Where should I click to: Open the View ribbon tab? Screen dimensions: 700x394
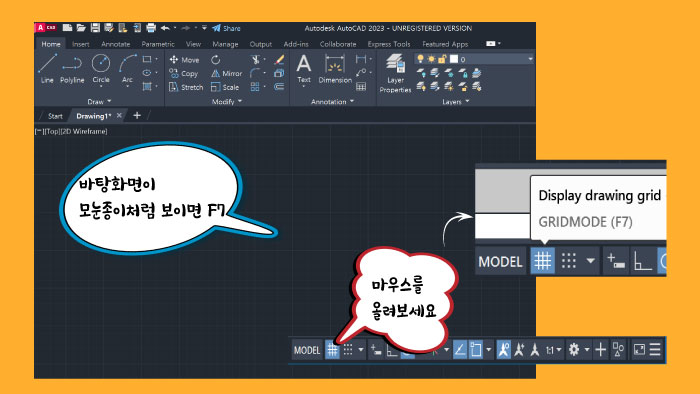[x=193, y=44]
